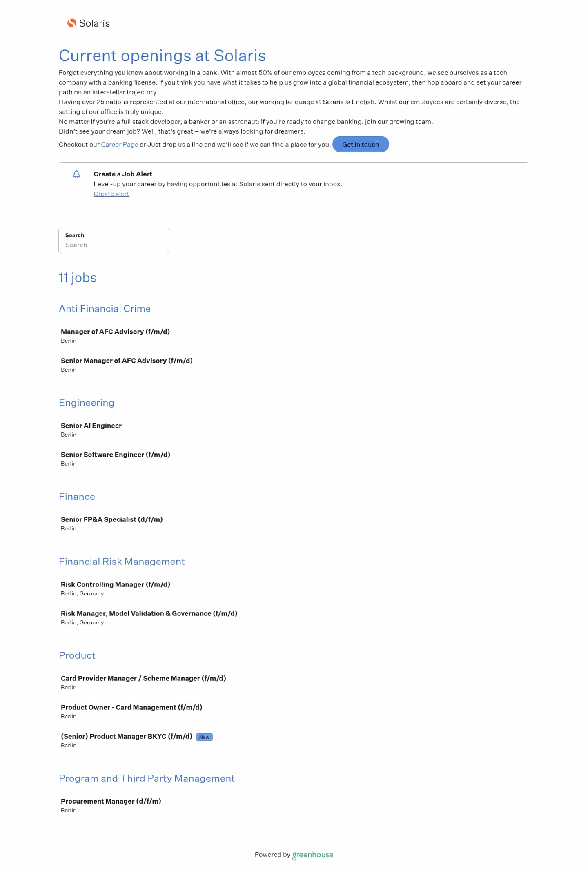Open (Senior) Product Manager BKYC posting
The image size is (588, 869).
click(127, 736)
